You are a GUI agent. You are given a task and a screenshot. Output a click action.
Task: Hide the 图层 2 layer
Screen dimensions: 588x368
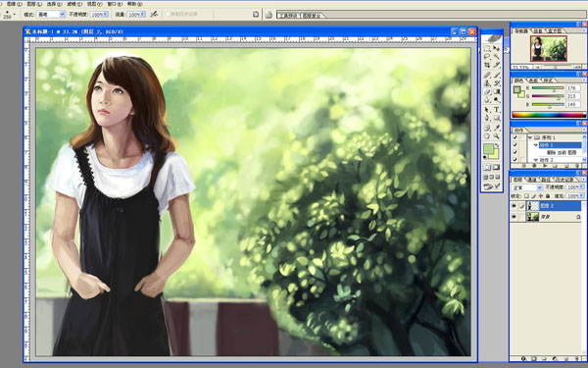click(514, 206)
